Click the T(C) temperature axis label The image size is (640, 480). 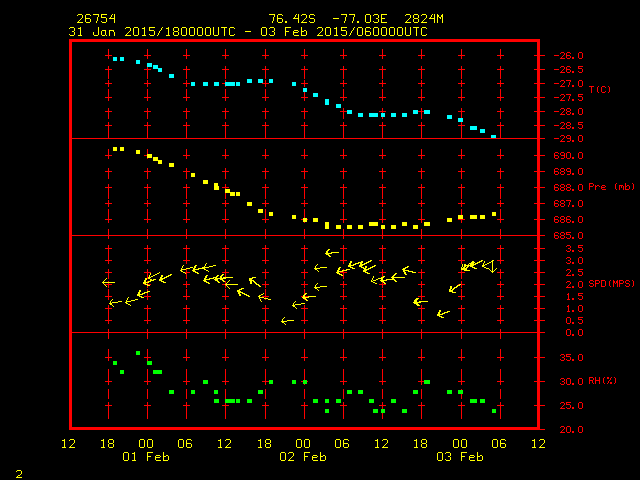[600, 89]
